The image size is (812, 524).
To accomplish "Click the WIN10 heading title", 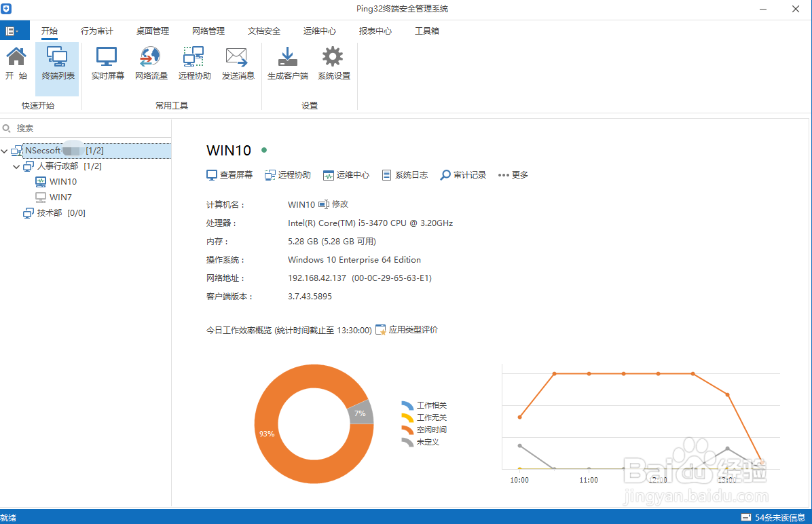I will coord(228,151).
